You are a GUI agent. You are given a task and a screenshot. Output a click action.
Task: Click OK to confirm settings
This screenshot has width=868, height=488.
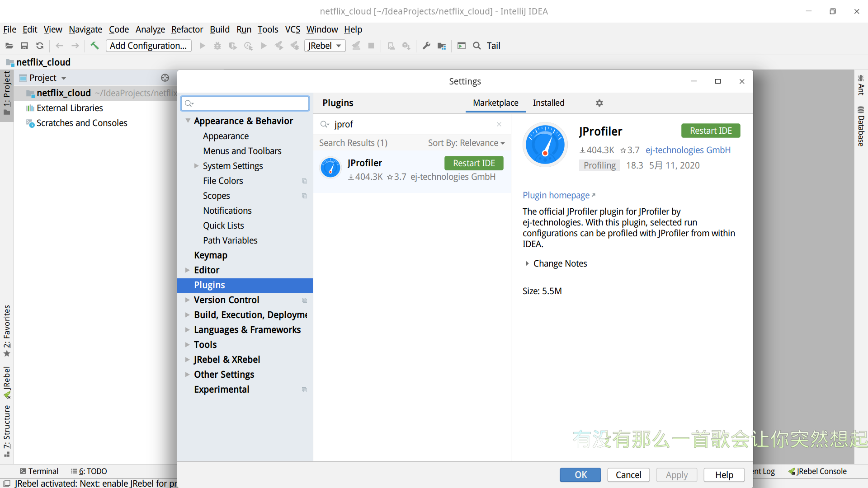point(580,475)
